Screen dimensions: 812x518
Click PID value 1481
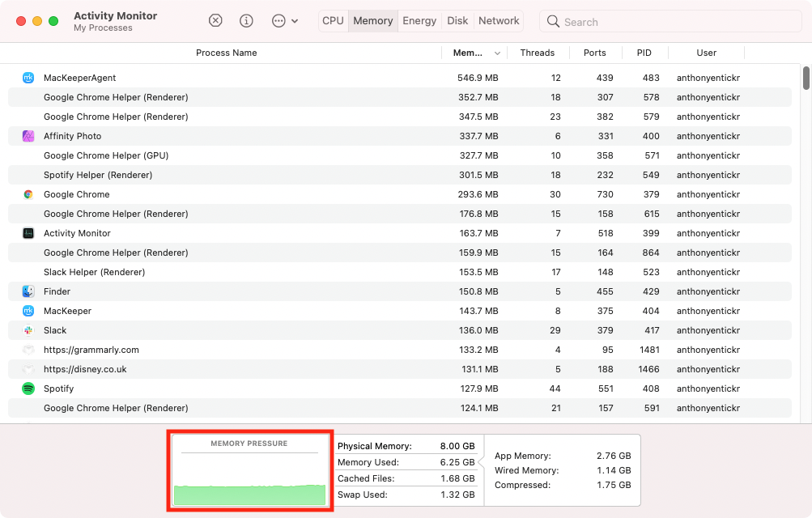tap(649, 350)
